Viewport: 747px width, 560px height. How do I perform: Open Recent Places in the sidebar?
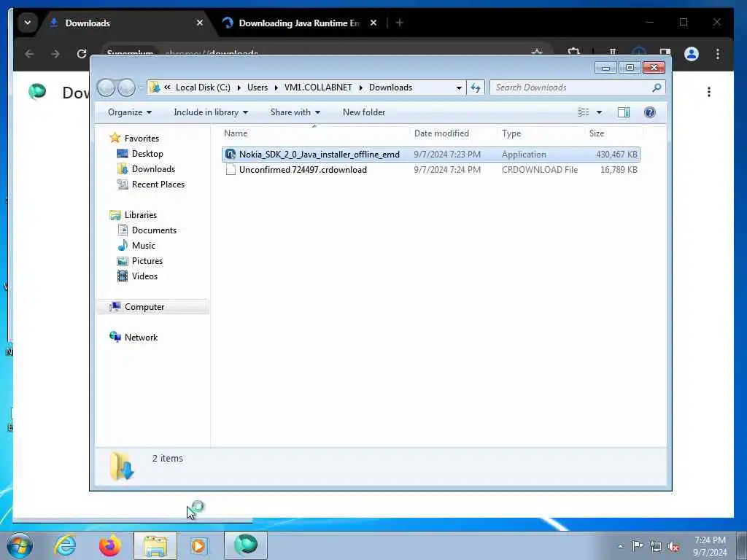tap(158, 184)
